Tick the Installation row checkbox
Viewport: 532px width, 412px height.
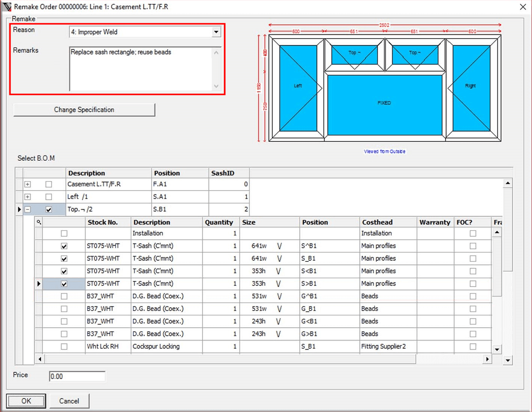(64, 234)
